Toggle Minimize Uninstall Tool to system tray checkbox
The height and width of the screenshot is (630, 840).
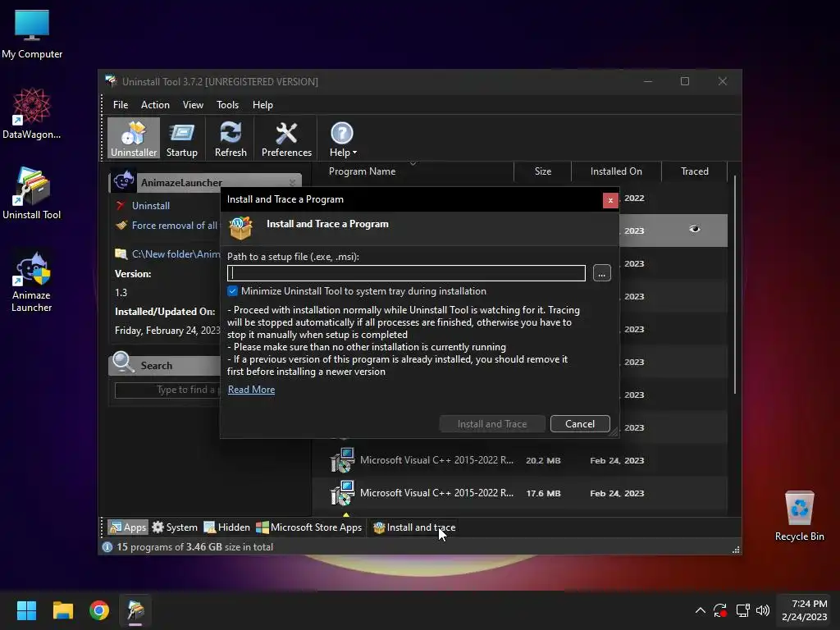tap(232, 291)
